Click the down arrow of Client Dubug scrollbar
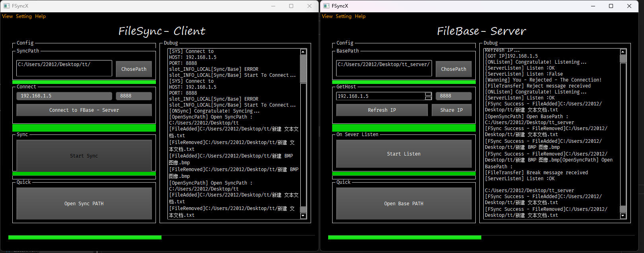 tap(303, 216)
